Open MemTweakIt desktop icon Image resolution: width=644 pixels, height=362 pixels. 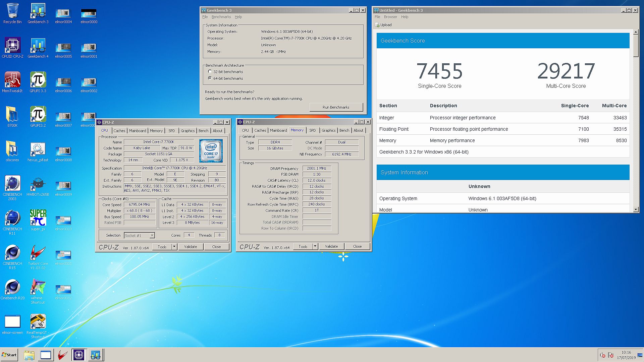pos(12,82)
